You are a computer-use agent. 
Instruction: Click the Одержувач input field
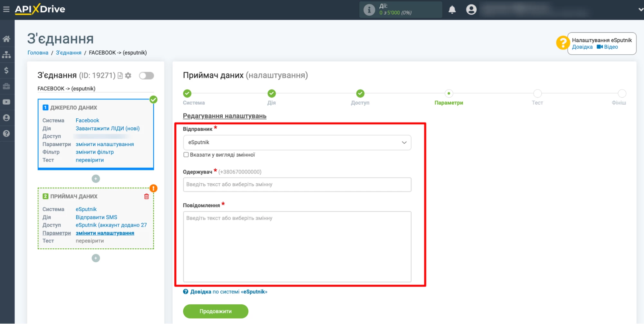(x=297, y=185)
